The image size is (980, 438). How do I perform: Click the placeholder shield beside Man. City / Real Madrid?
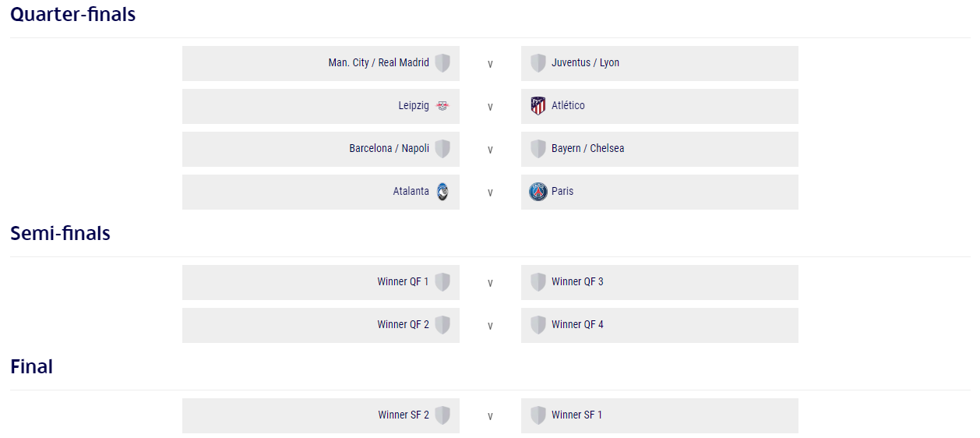[x=442, y=63]
